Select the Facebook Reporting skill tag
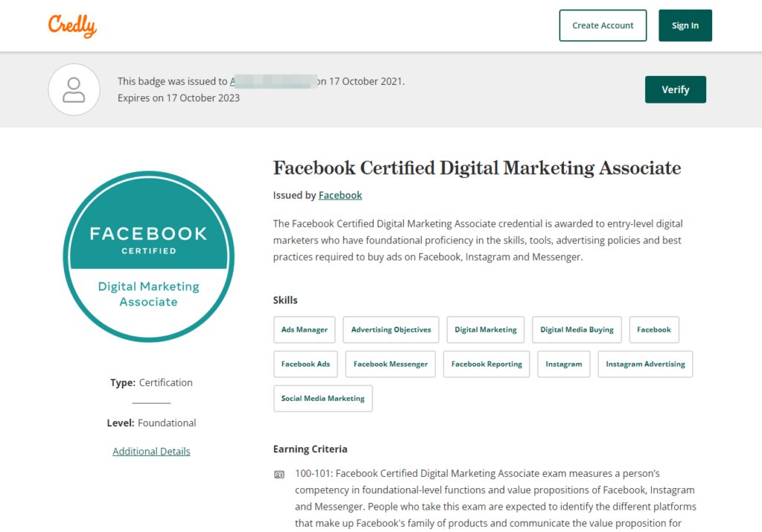This screenshot has height=532, width=762. (487, 364)
